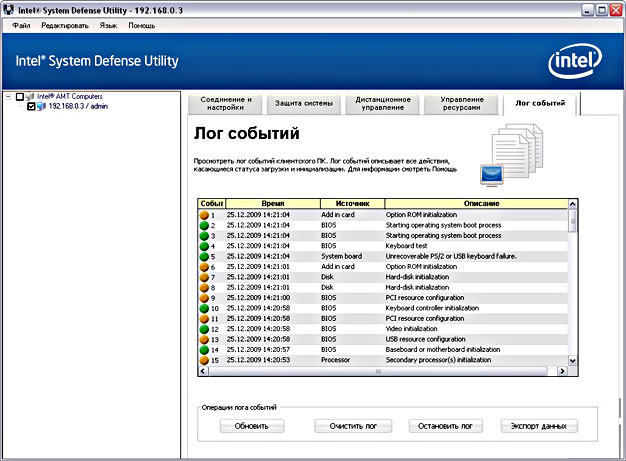
Task: Open the Файл menu
Action: click(x=22, y=24)
